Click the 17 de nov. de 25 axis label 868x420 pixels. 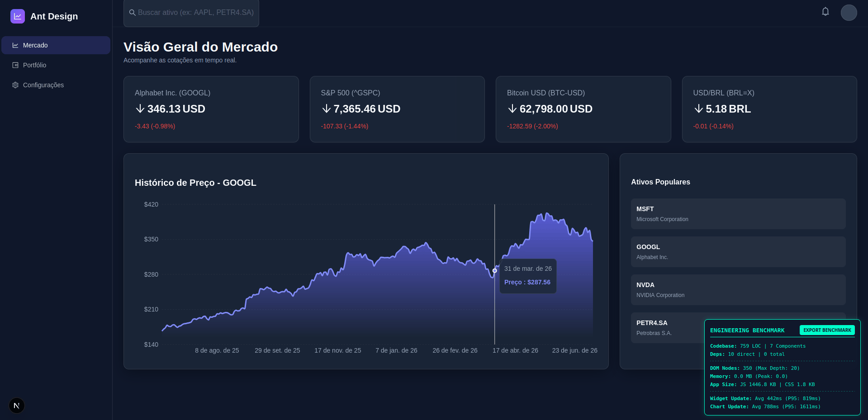338,350
